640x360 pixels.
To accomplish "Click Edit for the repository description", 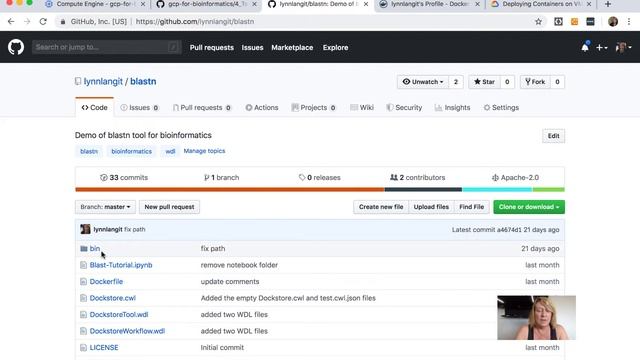I will pyautogui.click(x=553, y=136).
